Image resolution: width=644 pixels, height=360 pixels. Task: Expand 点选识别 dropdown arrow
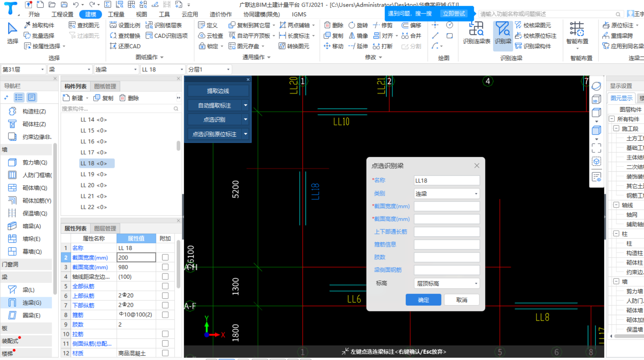tap(246, 119)
